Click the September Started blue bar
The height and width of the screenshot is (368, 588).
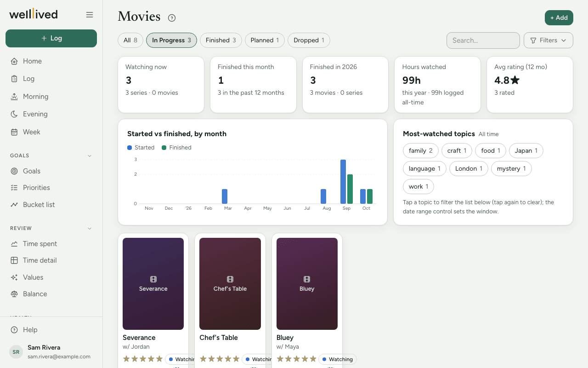coord(343,182)
